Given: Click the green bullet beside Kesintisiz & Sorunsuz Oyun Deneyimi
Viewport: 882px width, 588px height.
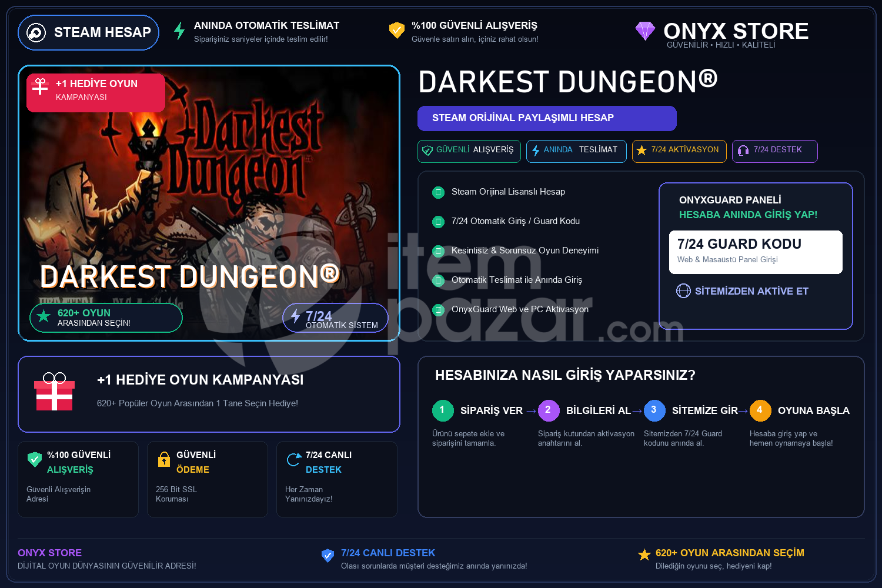Looking at the screenshot, I should (438, 251).
